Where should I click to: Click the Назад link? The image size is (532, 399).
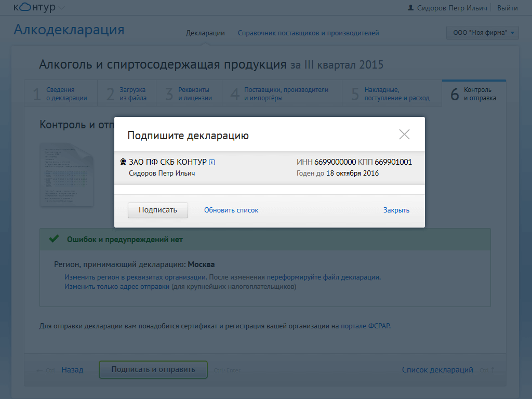(x=72, y=370)
